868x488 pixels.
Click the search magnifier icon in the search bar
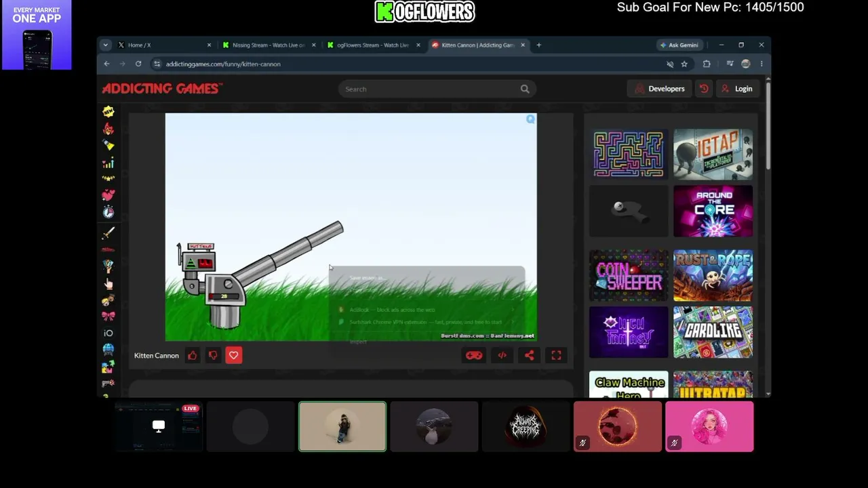click(525, 89)
